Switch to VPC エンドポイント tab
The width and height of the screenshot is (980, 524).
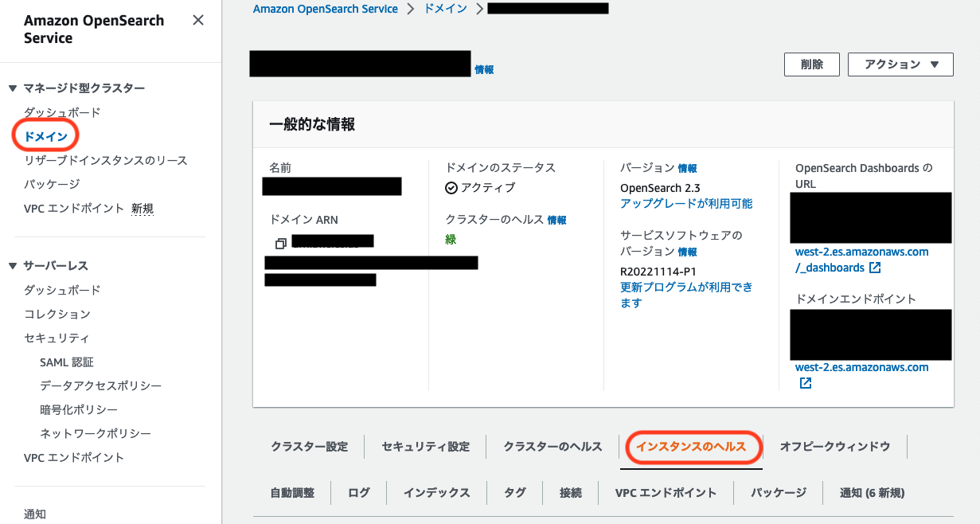(666, 493)
